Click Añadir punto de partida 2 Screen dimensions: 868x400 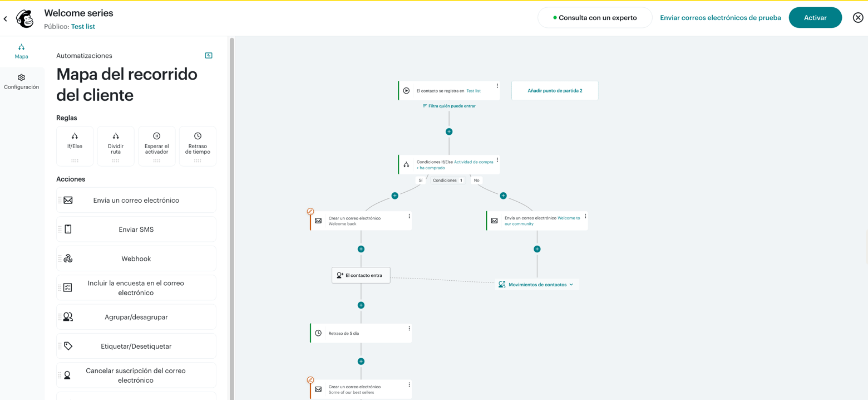555,90
